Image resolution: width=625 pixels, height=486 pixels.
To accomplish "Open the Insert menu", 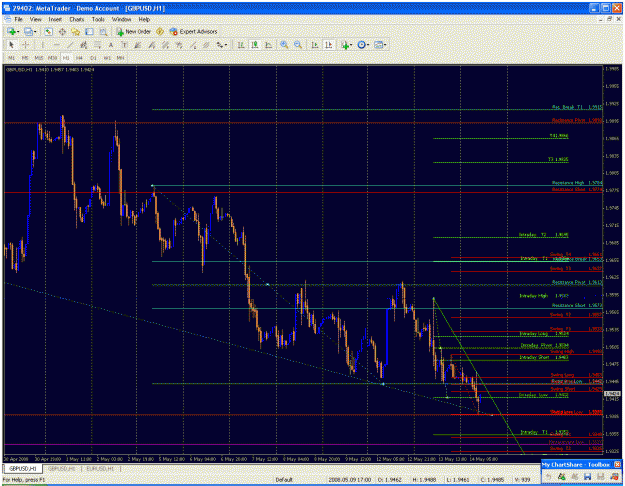I will 55,19.
